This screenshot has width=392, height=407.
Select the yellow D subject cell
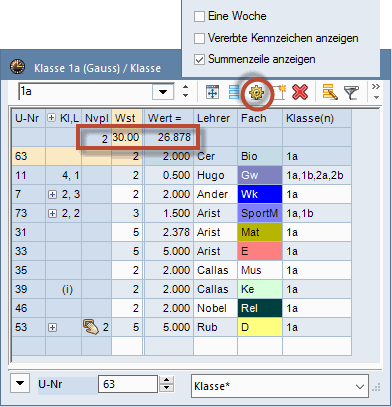(x=260, y=327)
